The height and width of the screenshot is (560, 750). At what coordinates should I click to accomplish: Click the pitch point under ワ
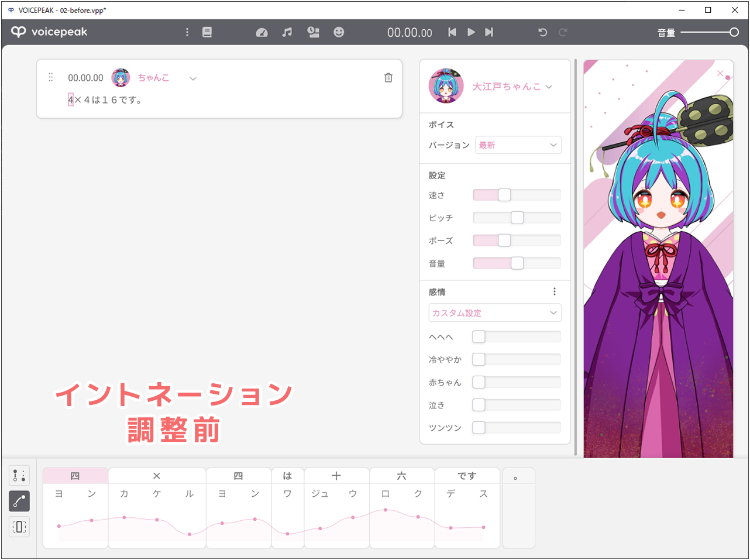click(288, 534)
